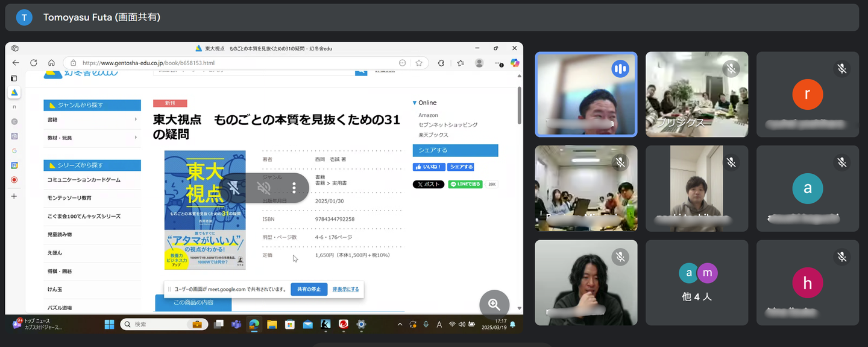Click the 東大視点 book cover image
The height and width of the screenshot is (347, 868).
pos(205,209)
